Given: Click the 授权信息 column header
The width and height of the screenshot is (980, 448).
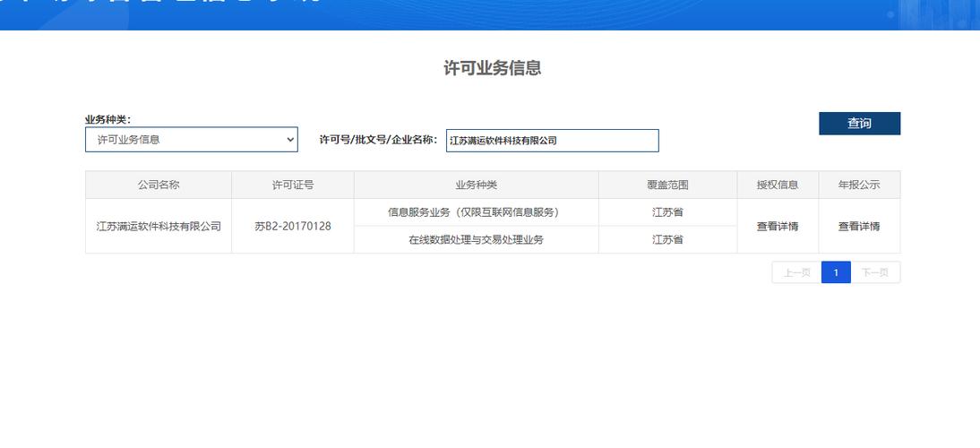Looking at the screenshot, I should [x=777, y=185].
